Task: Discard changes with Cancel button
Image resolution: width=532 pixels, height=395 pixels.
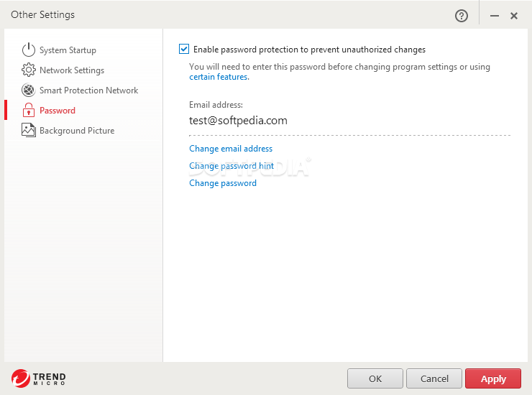Action: pyautogui.click(x=434, y=378)
